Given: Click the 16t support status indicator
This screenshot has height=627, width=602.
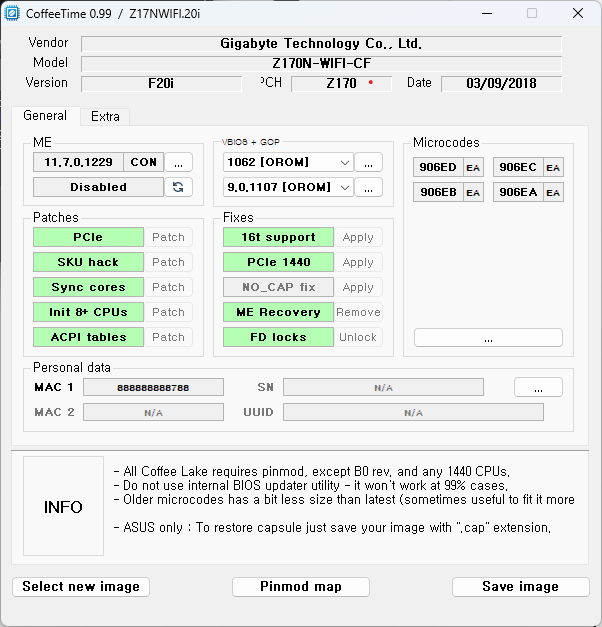Looking at the screenshot, I should 278,237.
